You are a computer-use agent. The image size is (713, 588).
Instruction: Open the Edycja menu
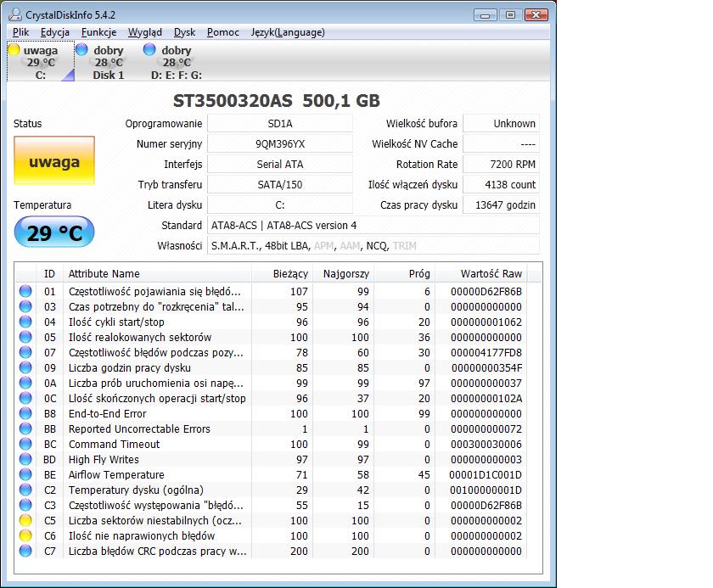(55, 32)
